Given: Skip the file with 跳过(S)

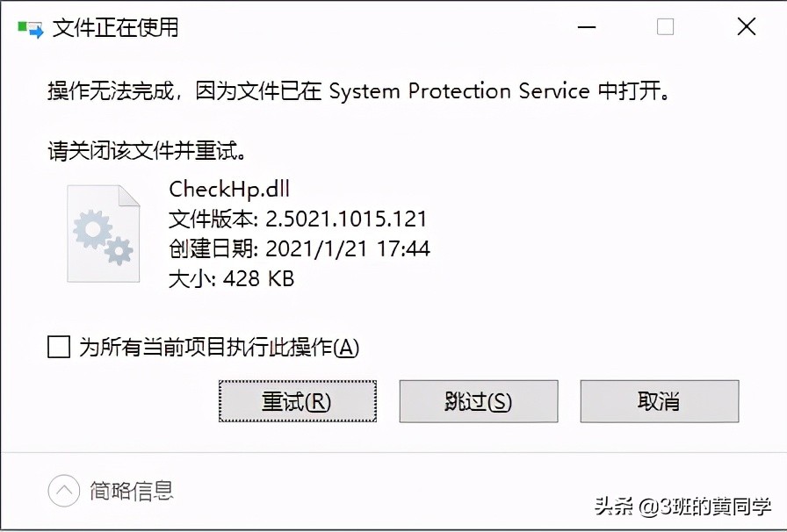Looking at the screenshot, I should tap(478, 402).
